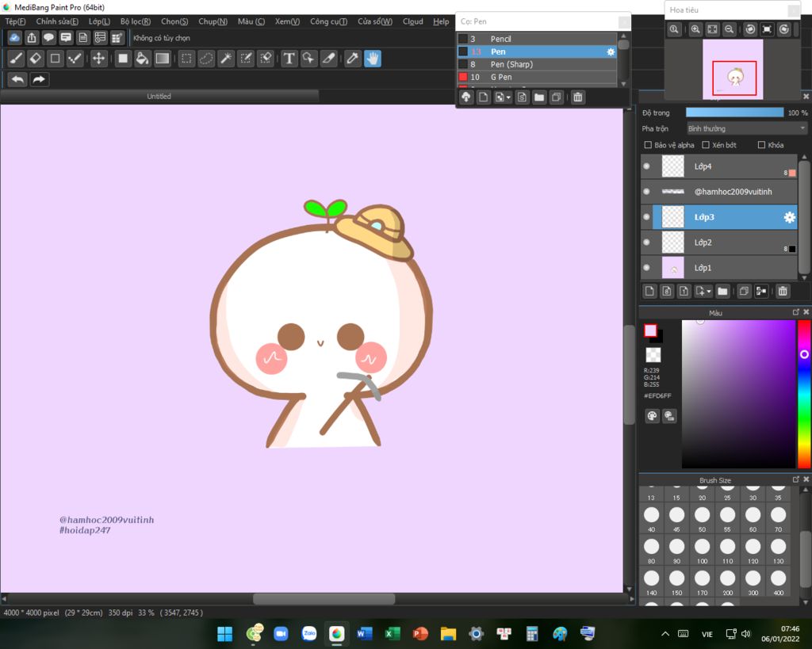Adjust the Độ trong opacity slider
812x649 pixels.
734,113
